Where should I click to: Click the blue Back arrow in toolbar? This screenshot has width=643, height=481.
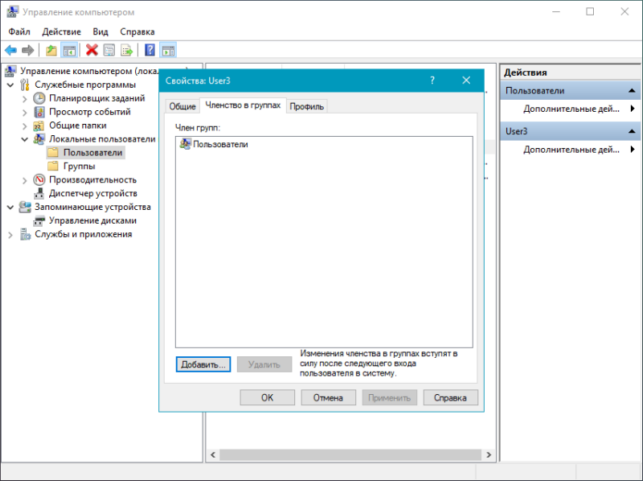(x=11, y=50)
